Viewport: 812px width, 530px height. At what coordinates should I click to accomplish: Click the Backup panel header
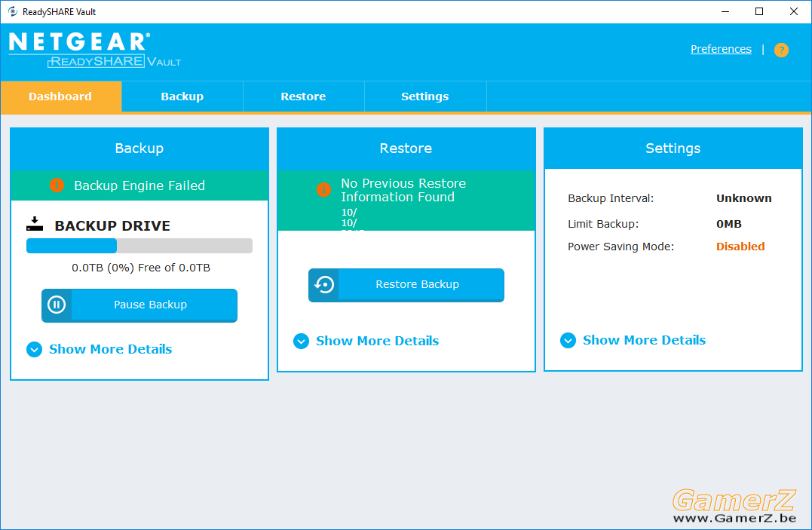coord(139,149)
